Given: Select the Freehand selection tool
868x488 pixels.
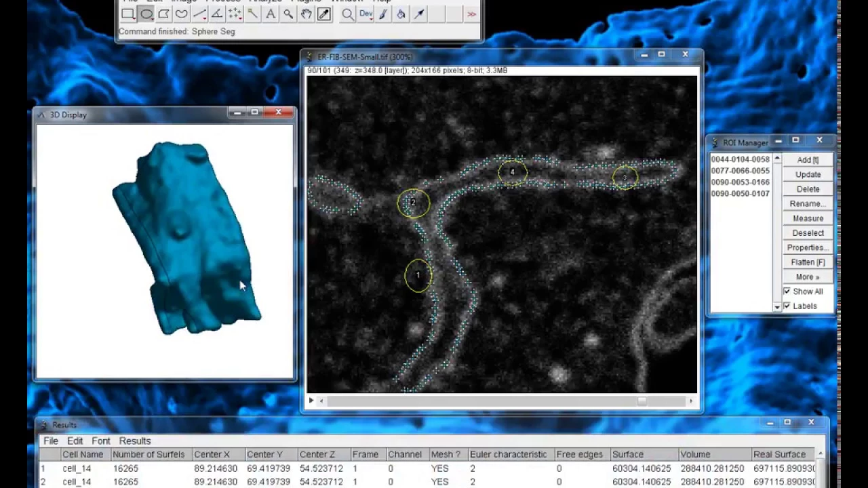Looking at the screenshot, I should pyautogui.click(x=181, y=14).
